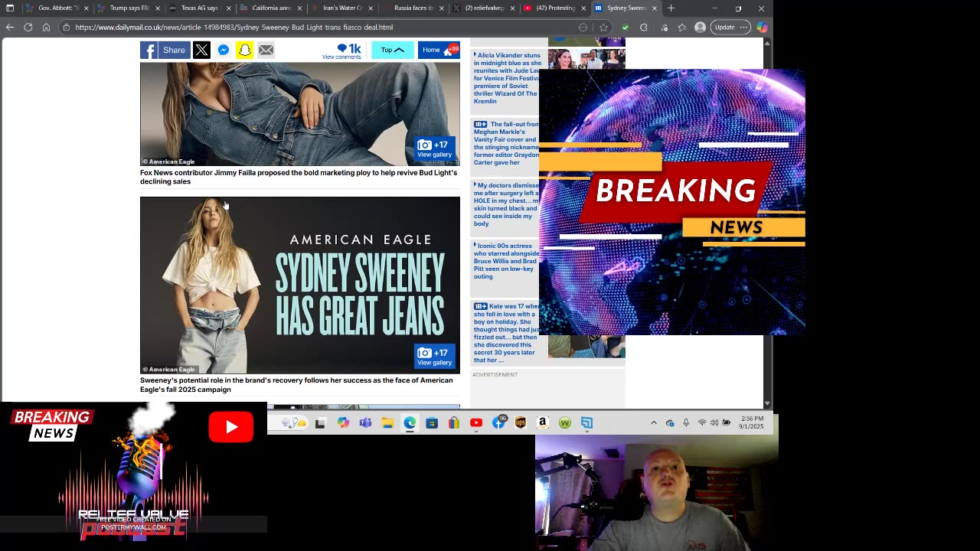Read Meghan Markle Vanity Fair fall-out story

tap(507, 143)
